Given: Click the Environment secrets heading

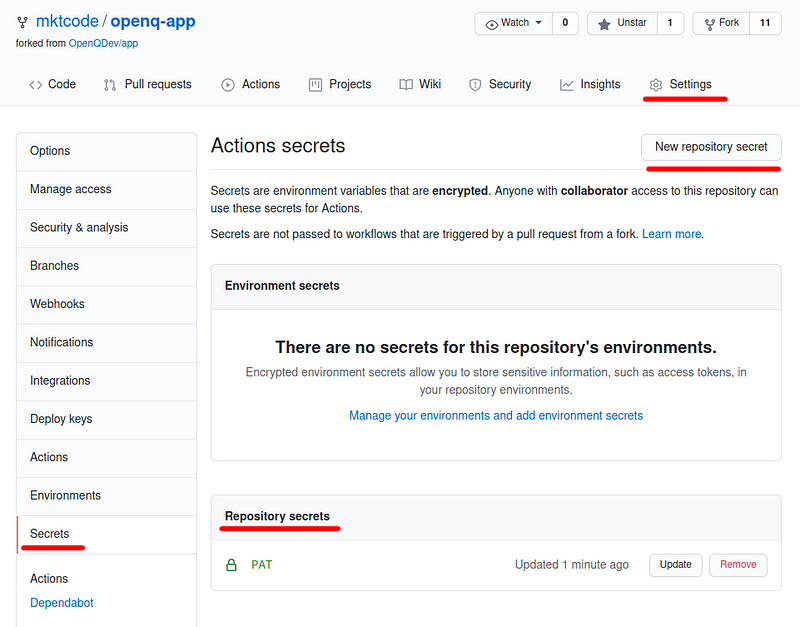Looking at the screenshot, I should click(282, 286).
